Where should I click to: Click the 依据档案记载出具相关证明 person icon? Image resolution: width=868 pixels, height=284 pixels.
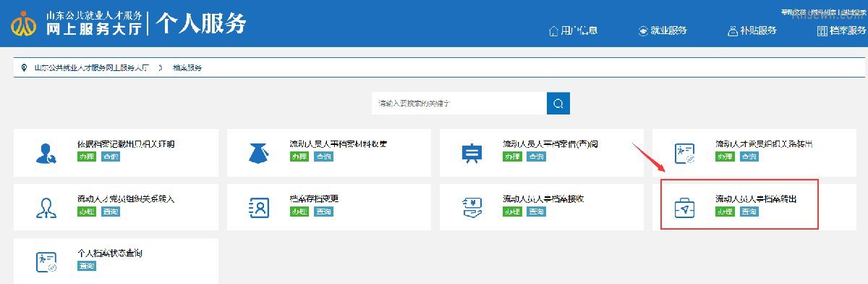pyautogui.click(x=48, y=153)
